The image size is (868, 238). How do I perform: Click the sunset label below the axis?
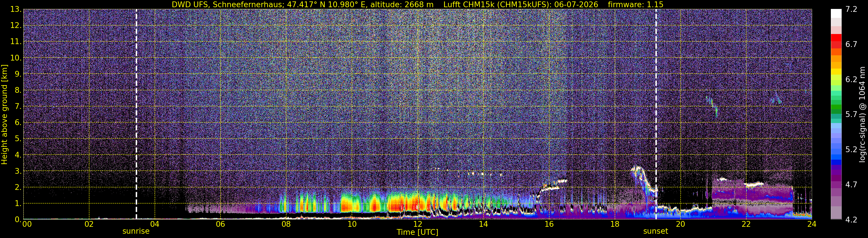click(655, 231)
